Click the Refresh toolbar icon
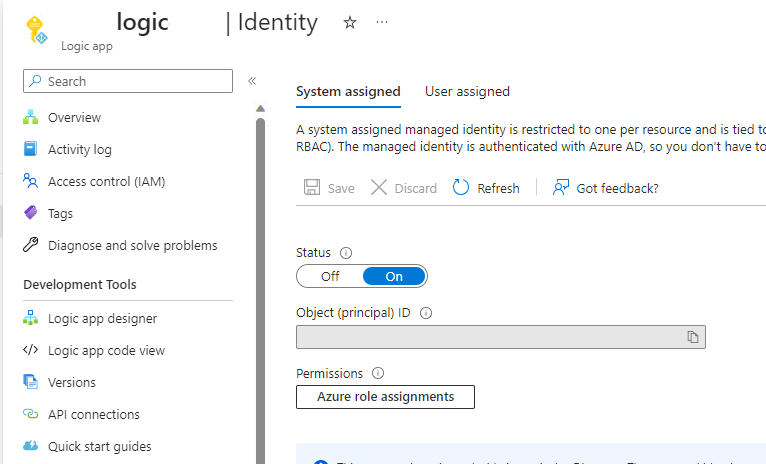Image resolution: width=766 pixels, height=464 pixels. 461,188
